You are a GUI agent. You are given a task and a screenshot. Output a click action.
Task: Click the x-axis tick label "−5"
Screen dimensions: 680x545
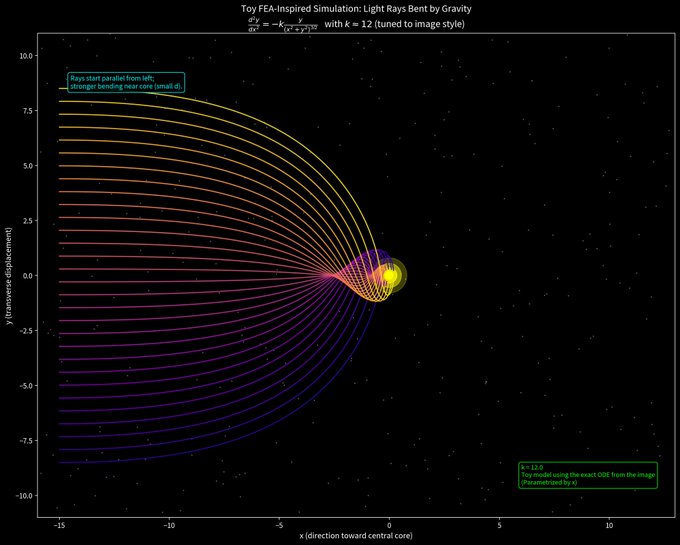click(279, 525)
